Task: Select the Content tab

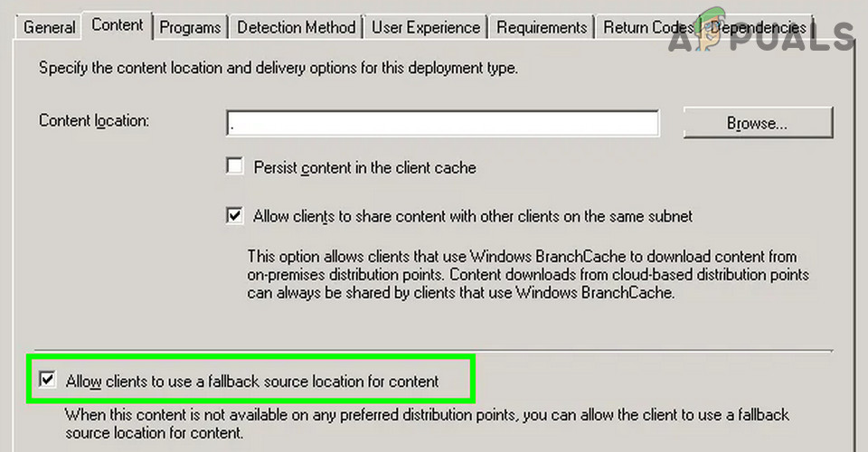Action: (x=118, y=25)
